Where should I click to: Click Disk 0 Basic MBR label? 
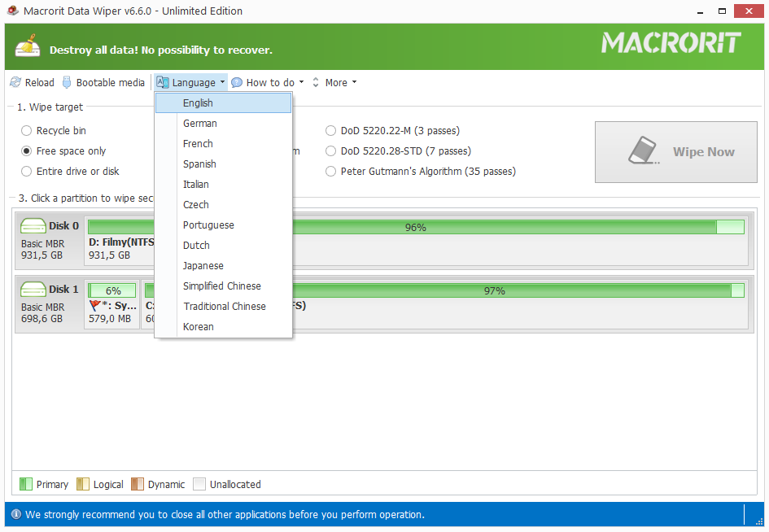pyautogui.click(x=42, y=244)
